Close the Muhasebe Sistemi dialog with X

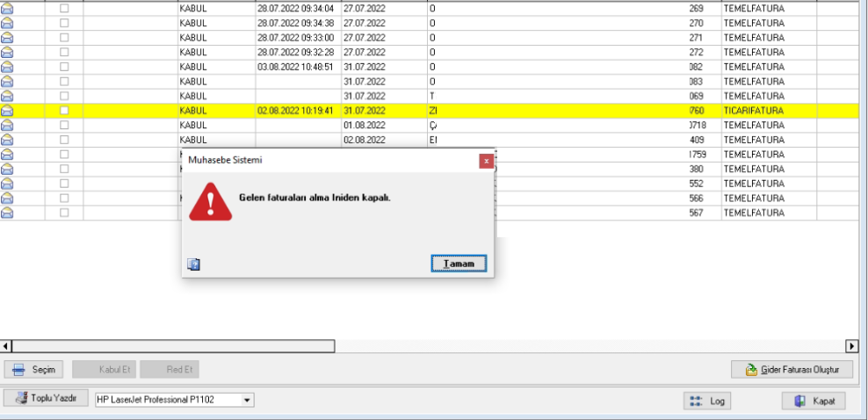click(486, 161)
